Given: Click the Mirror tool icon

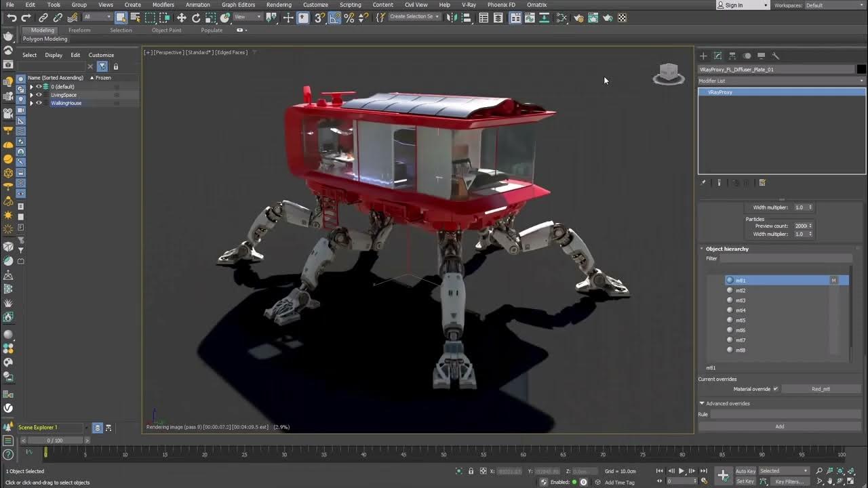Looking at the screenshot, I should [x=450, y=18].
